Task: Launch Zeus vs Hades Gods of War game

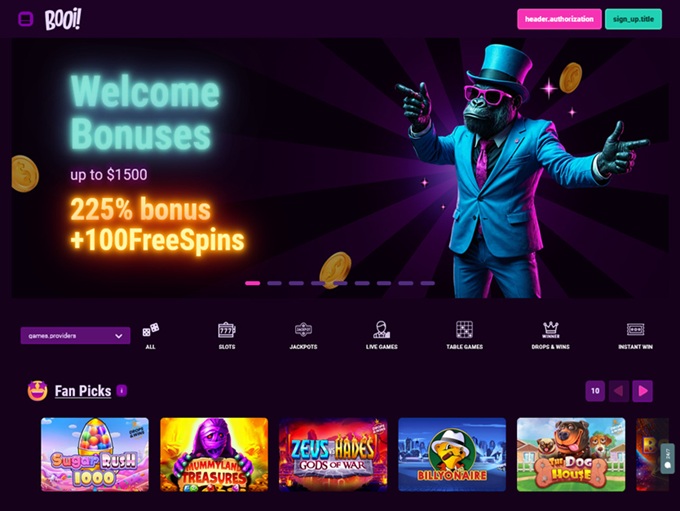Action: pyautogui.click(x=333, y=454)
